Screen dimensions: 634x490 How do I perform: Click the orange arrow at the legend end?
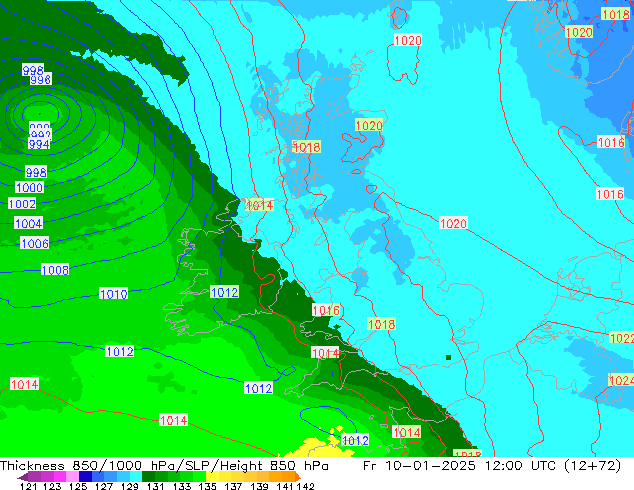(x=298, y=477)
